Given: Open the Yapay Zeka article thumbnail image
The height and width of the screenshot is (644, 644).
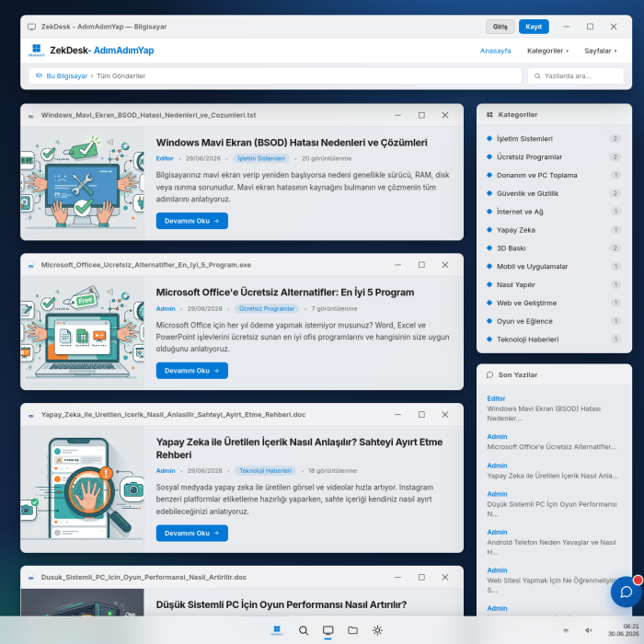Looking at the screenshot, I should (x=82, y=489).
